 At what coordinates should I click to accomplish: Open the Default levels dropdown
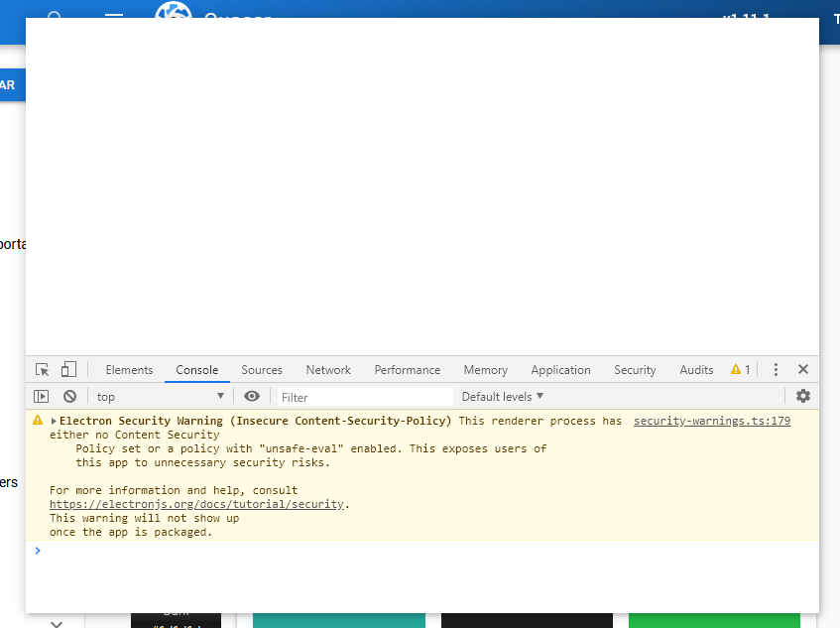(x=501, y=395)
